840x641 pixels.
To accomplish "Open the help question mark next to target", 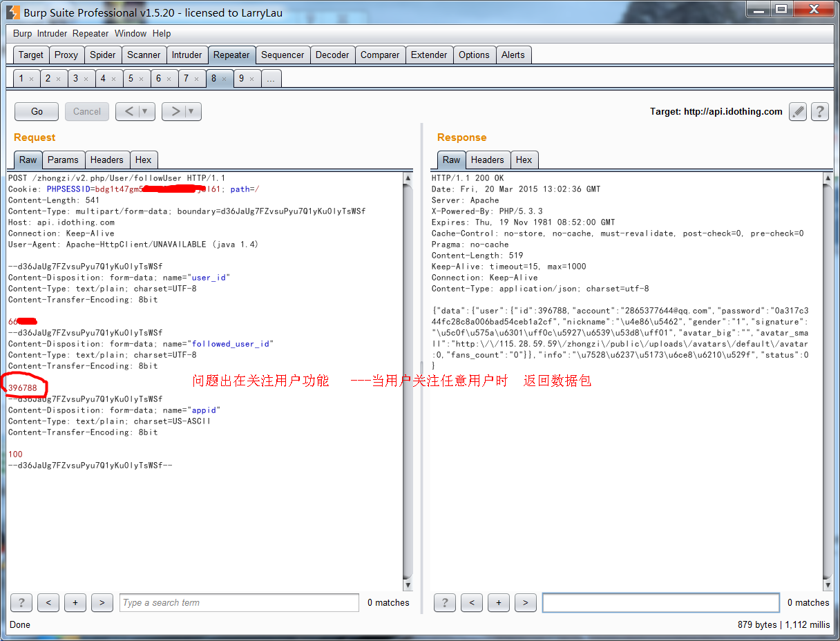I will (820, 111).
